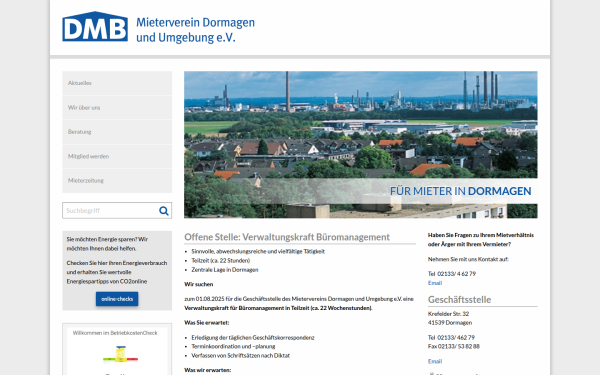The image size is (600, 375).
Task: Click the DMB logo in header
Action: pos(95,26)
